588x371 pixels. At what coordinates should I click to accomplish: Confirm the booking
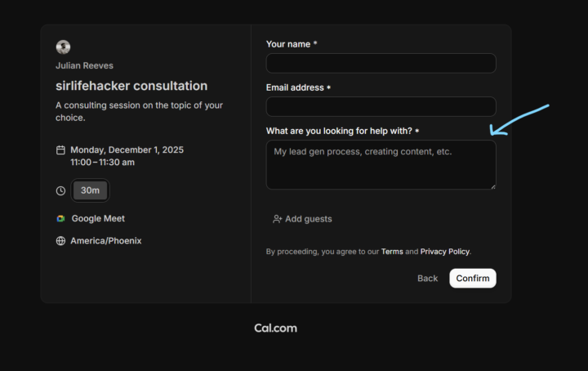tap(473, 279)
